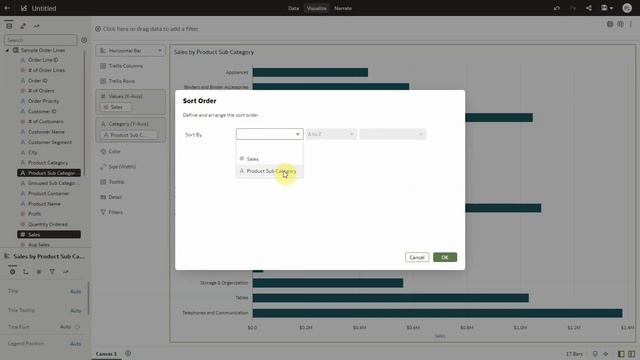The image size is (640, 360).
Task: Click the add icon beside Search field
Action: [84, 40]
